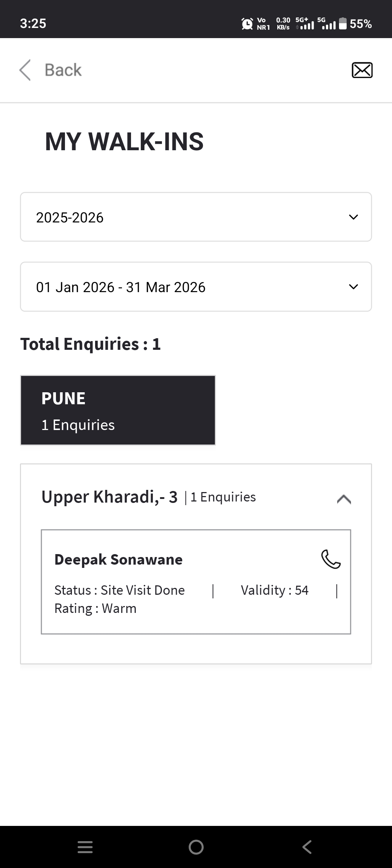Screen dimensions: 392x868
Task: Open the 2025-2026 year dropdown
Action: [196, 217]
